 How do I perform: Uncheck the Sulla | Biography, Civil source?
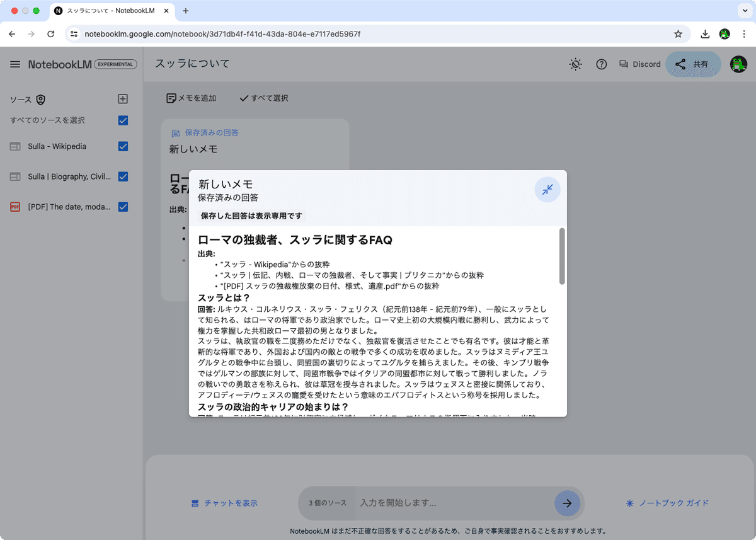pyautogui.click(x=123, y=176)
